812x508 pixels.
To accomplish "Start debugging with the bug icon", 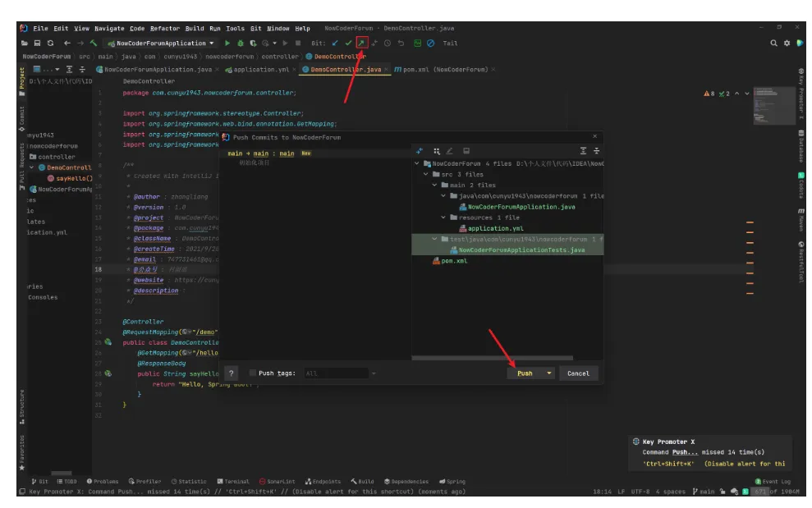I will pyautogui.click(x=241, y=43).
